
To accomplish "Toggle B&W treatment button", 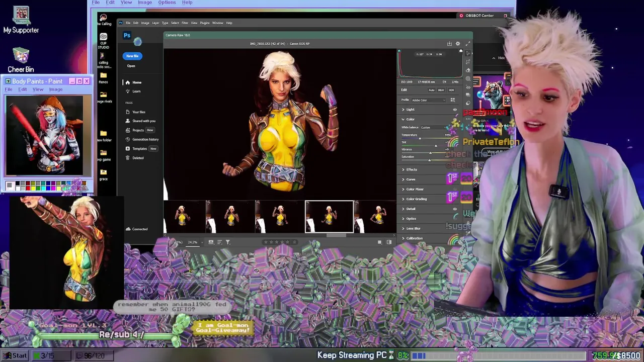I will coord(441,90).
